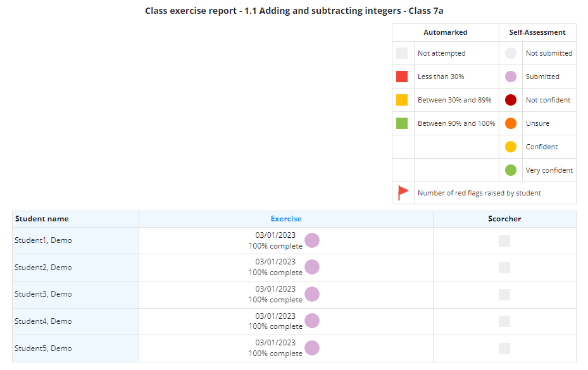
Task: Click the Confident legend label
Action: pyautogui.click(x=542, y=147)
